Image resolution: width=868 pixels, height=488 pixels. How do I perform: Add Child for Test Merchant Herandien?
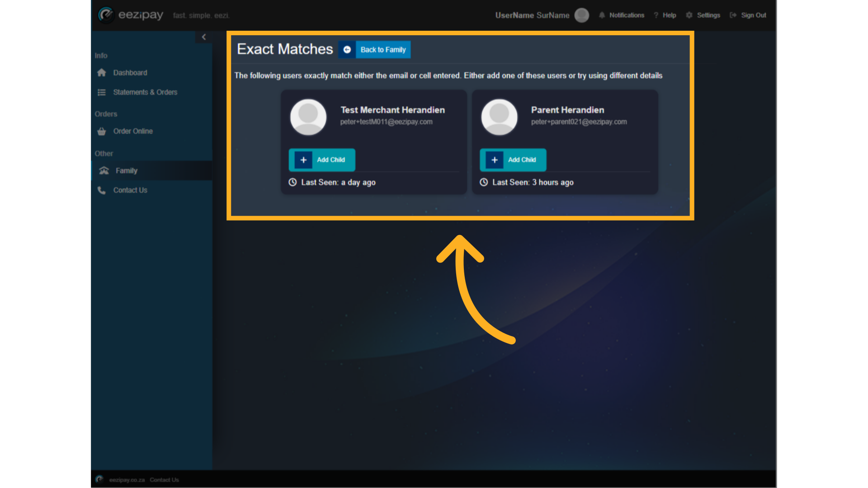click(322, 160)
